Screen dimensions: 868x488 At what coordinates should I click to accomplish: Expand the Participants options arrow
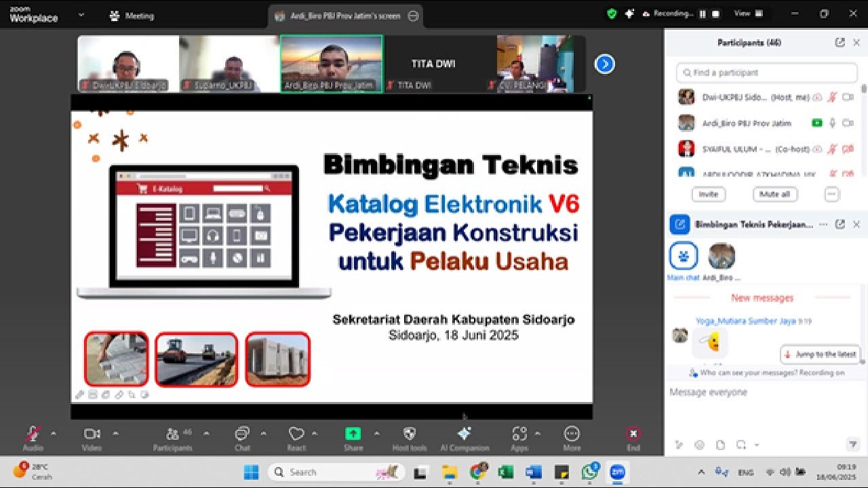(206, 433)
